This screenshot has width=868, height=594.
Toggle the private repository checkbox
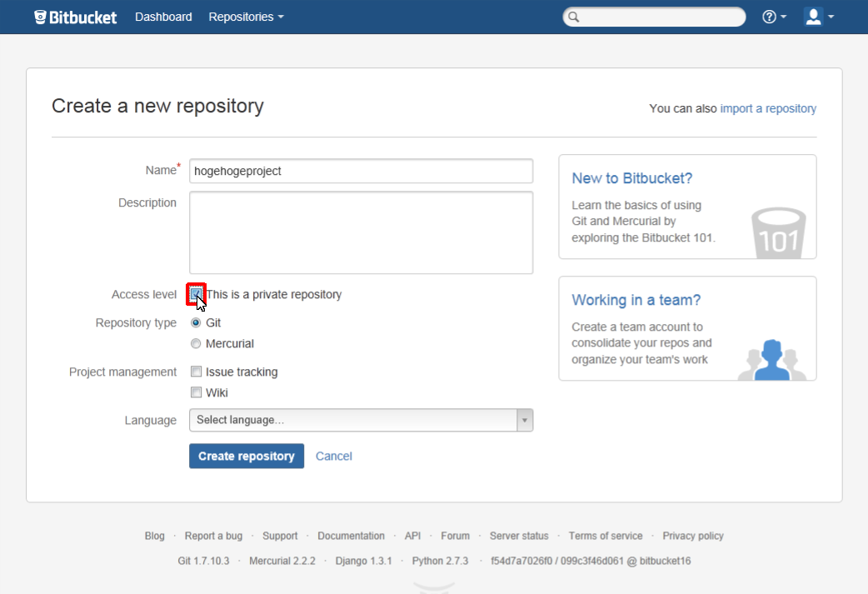[196, 294]
